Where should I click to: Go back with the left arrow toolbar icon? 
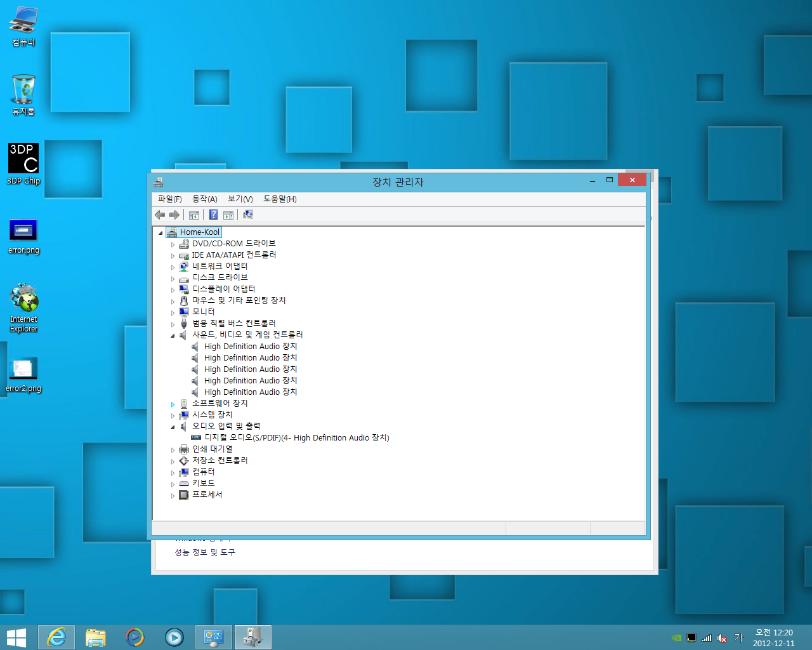pos(160,215)
